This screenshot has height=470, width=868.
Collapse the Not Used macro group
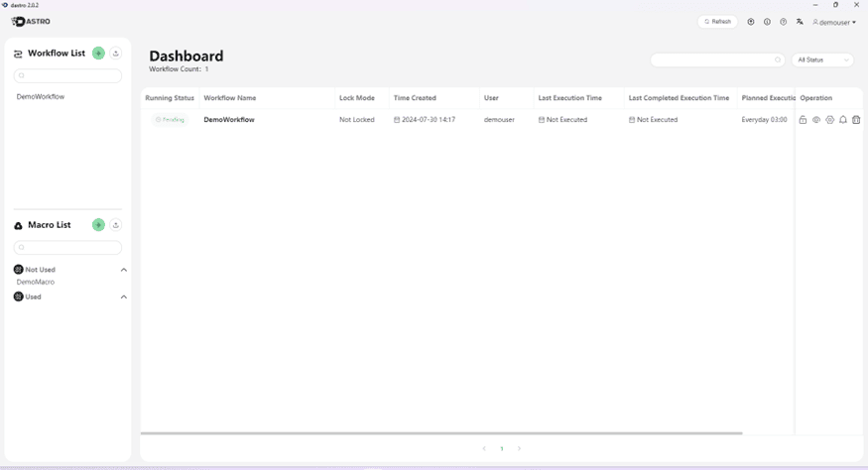click(x=124, y=270)
